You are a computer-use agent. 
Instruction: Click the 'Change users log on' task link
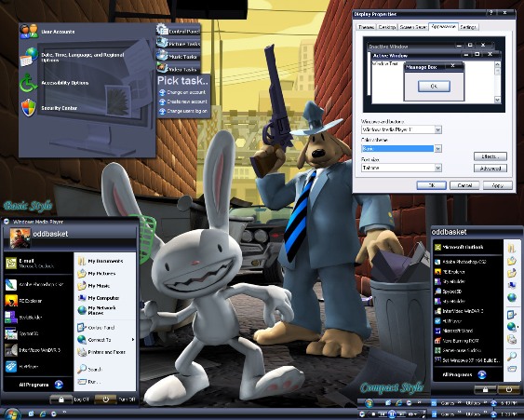tap(183, 111)
